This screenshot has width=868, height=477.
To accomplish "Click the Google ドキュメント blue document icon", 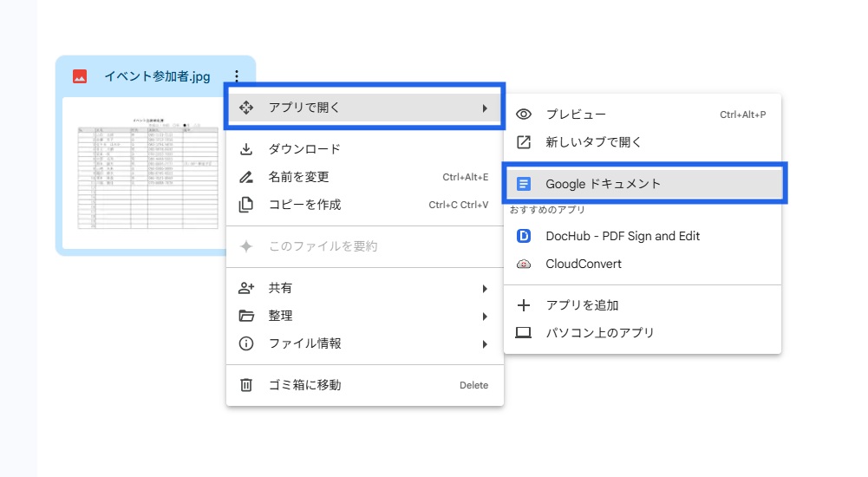I will tap(524, 184).
